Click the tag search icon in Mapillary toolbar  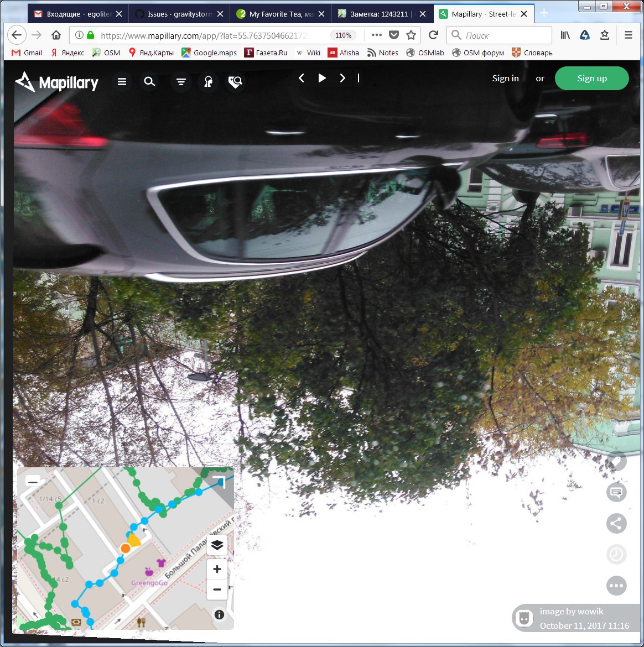235,82
